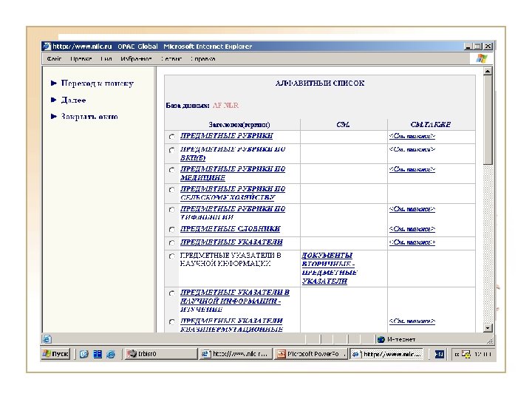532x399 pixels.
Task: Open the Избранное menu
Action: pyautogui.click(x=136, y=58)
